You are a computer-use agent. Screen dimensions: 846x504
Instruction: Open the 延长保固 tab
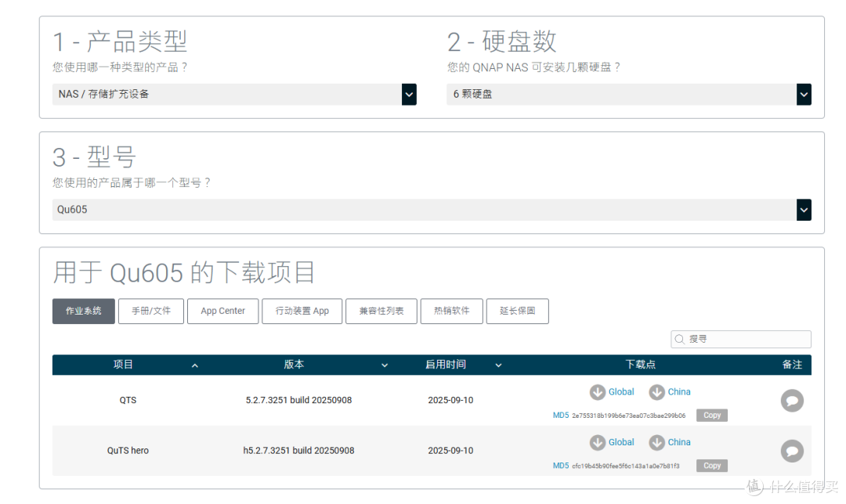(518, 311)
